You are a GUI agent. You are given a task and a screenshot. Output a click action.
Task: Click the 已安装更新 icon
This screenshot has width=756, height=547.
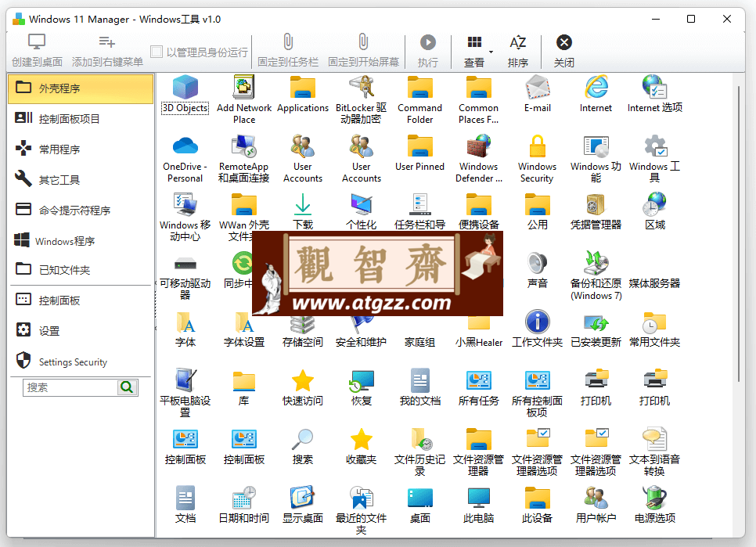click(596, 323)
